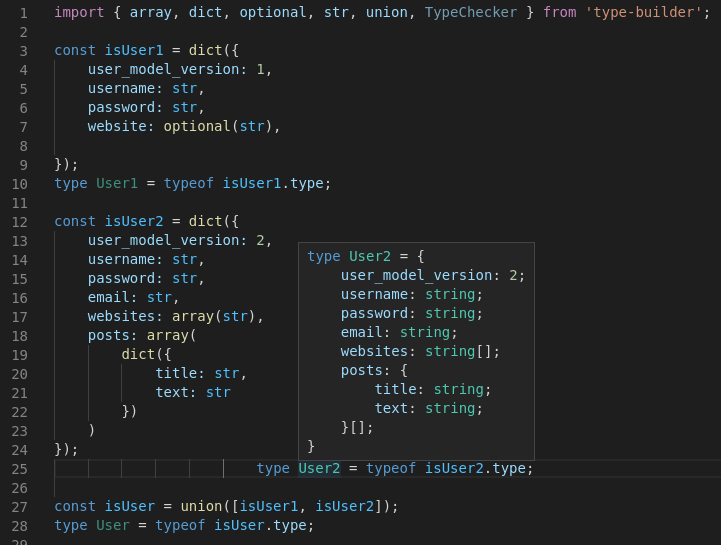Click 'isUser2' in the line 12 declaration

pos(134,221)
